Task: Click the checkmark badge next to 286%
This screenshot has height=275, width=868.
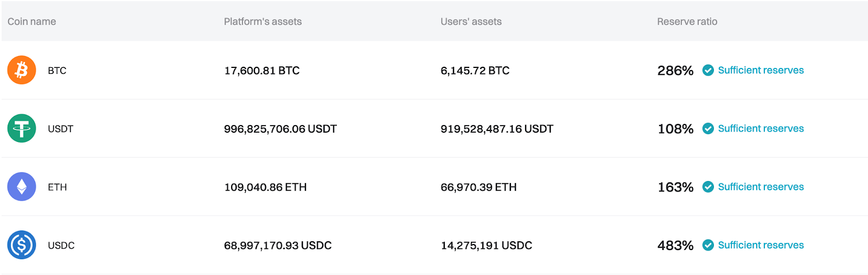Action: coord(708,70)
